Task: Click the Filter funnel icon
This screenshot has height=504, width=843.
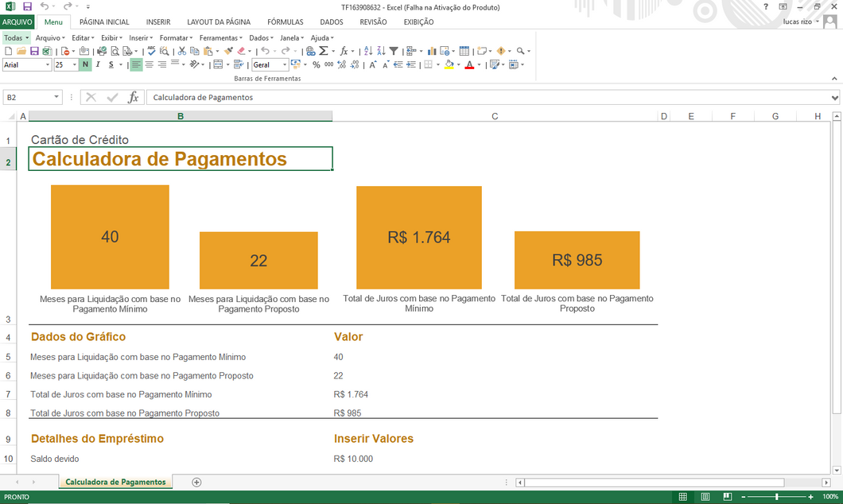Action: [394, 51]
